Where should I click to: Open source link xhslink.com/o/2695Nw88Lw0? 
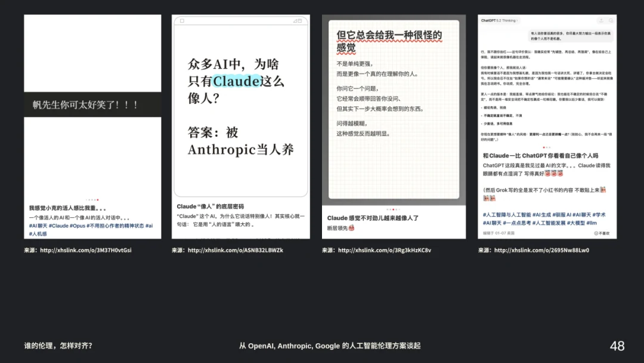pyautogui.click(x=541, y=250)
